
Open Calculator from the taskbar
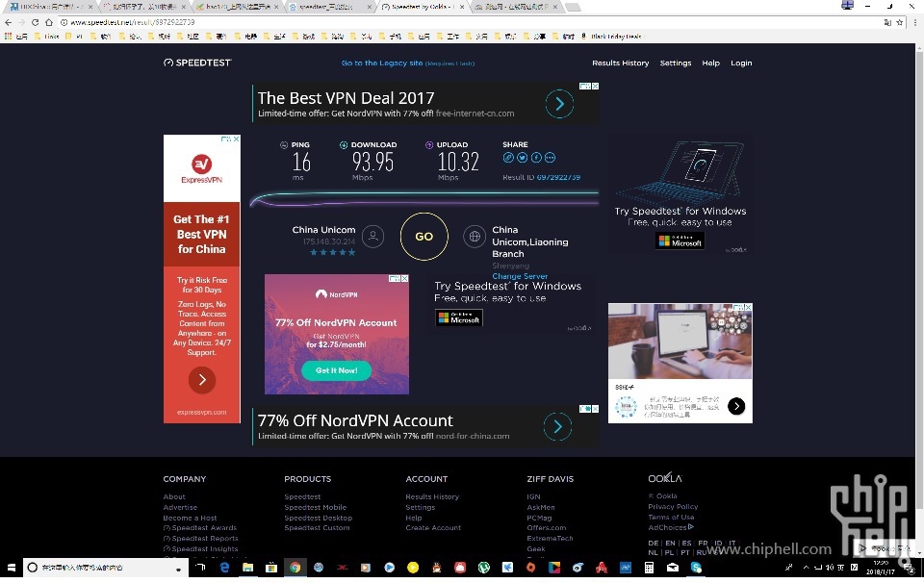click(x=649, y=568)
